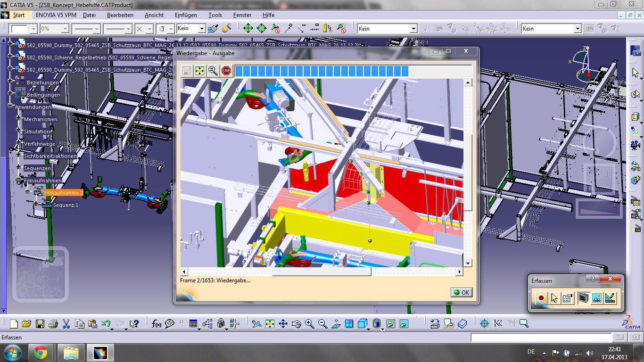This screenshot has height=362, width=644.
Task: Select the Rotate view tool
Action: (x=296, y=324)
